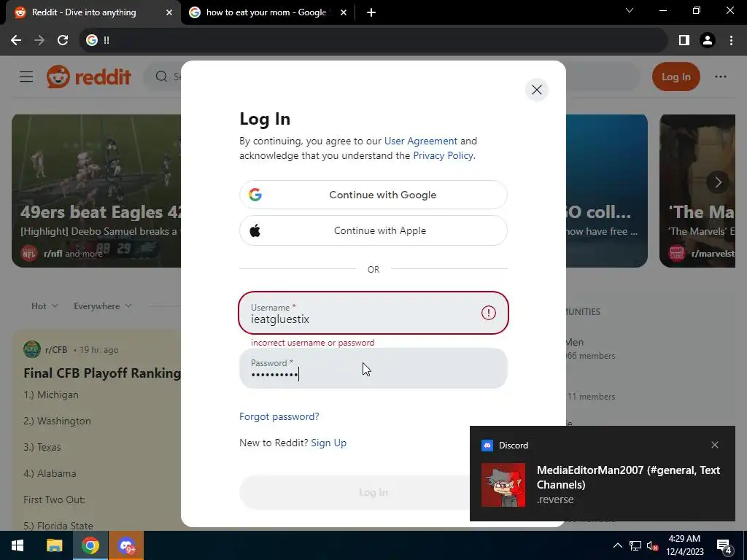This screenshot has height=560, width=747.
Task: Click the Password input field
Action: click(373, 368)
